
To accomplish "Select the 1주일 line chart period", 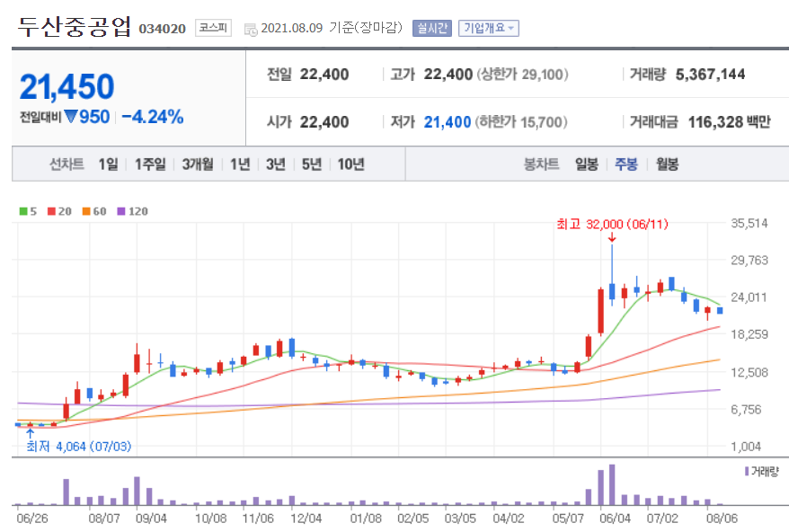I will click(x=150, y=164).
